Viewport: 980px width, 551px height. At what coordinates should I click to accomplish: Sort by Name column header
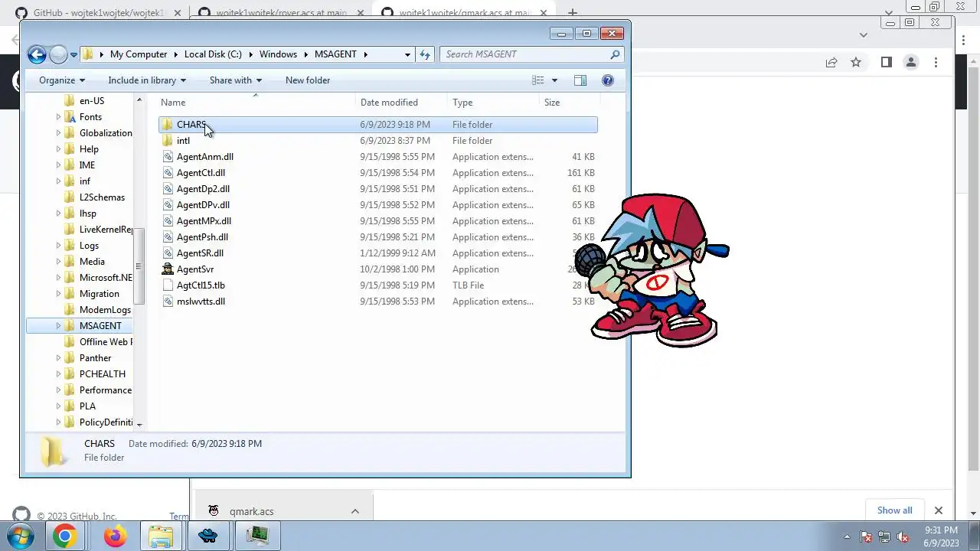[x=257, y=103]
